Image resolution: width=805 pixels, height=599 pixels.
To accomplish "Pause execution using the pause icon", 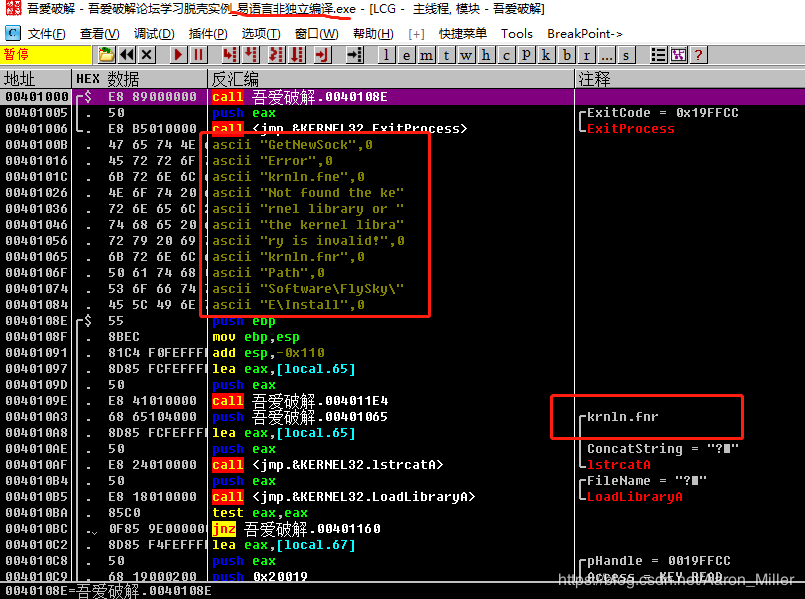I will pyautogui.click(x=198, y=55).
